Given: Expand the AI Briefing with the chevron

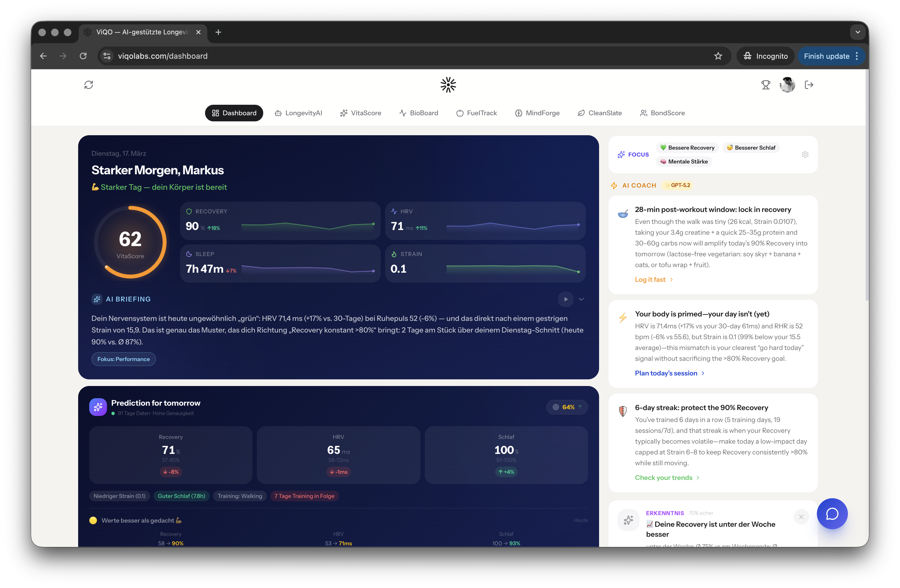Looking at the screenshot, I should (x=581, y=299).
